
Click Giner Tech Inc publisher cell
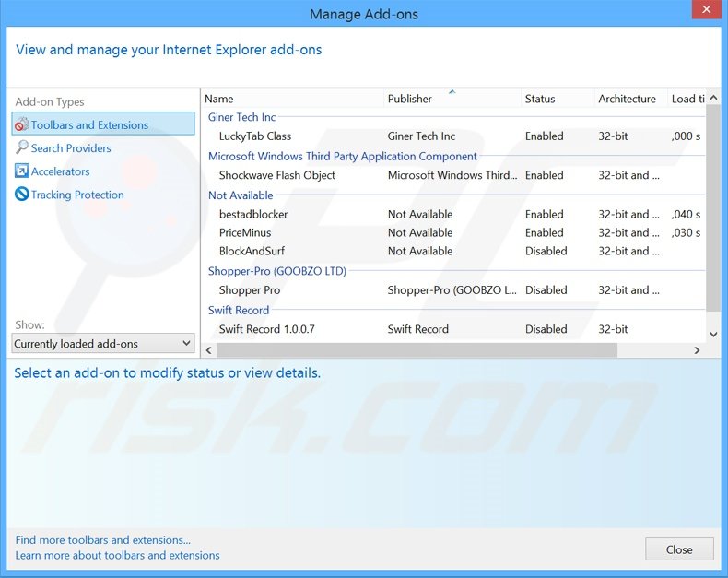click(x=421, y=136)
